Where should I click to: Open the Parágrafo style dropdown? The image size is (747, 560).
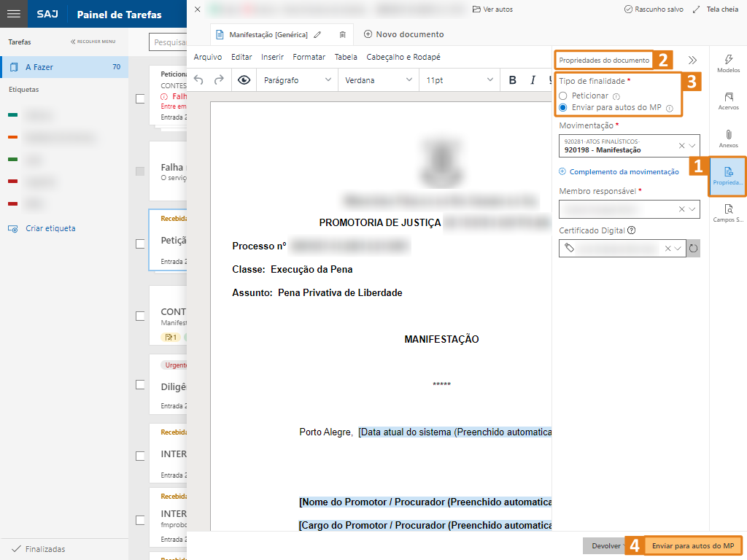click(296, 80)
